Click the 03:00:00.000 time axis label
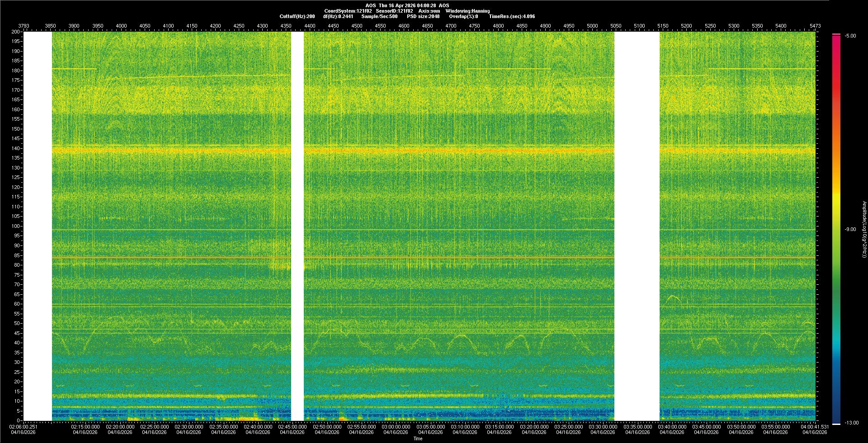This screenshot has width=868, height=443. 396,427
